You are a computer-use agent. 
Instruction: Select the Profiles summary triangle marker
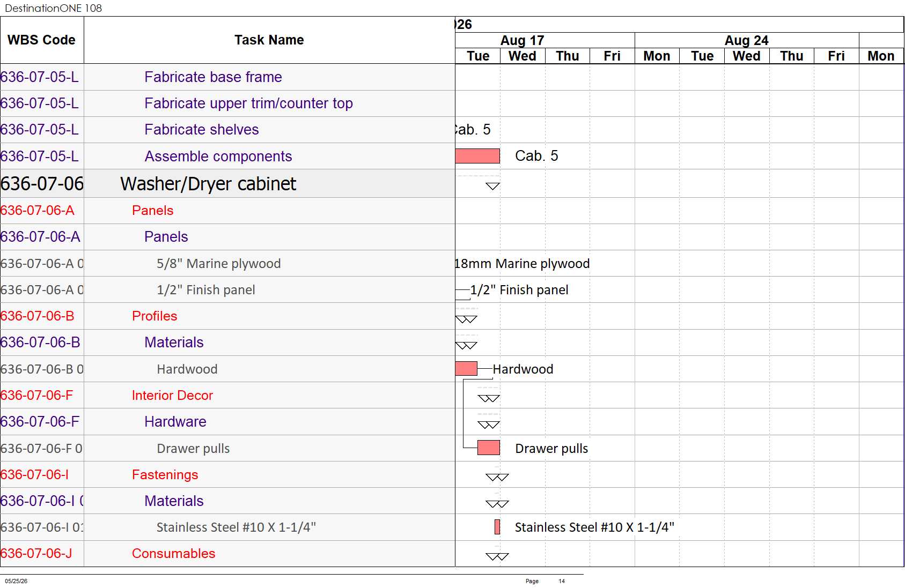[466, 319]
